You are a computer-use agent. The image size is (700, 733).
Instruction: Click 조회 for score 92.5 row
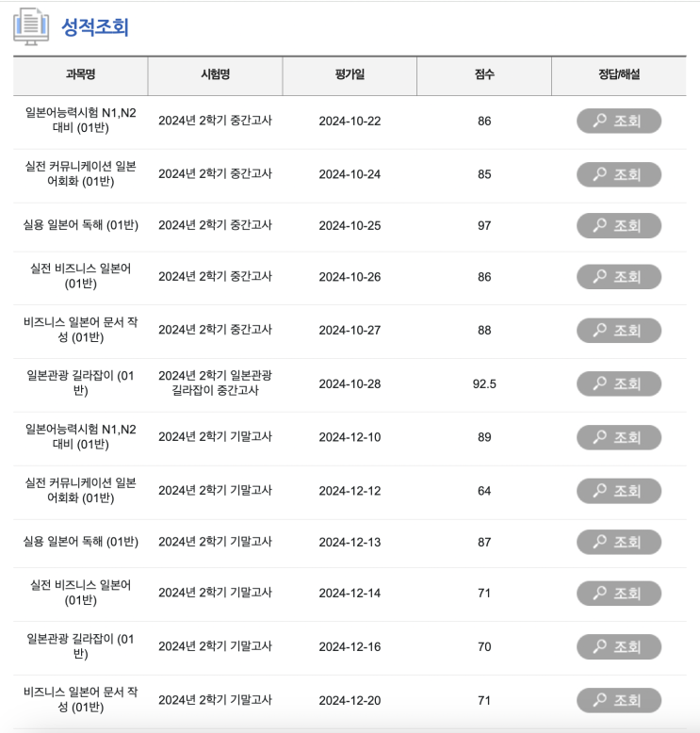click(619, 383)
